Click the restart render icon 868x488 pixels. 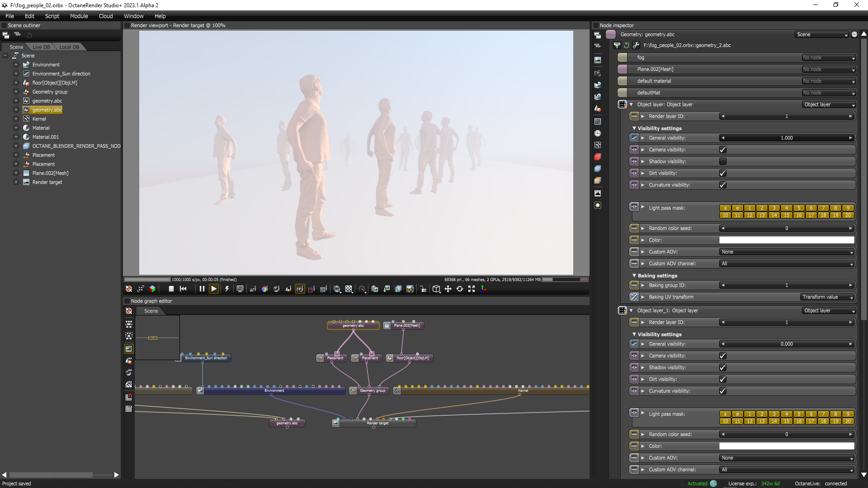(183, 289)
